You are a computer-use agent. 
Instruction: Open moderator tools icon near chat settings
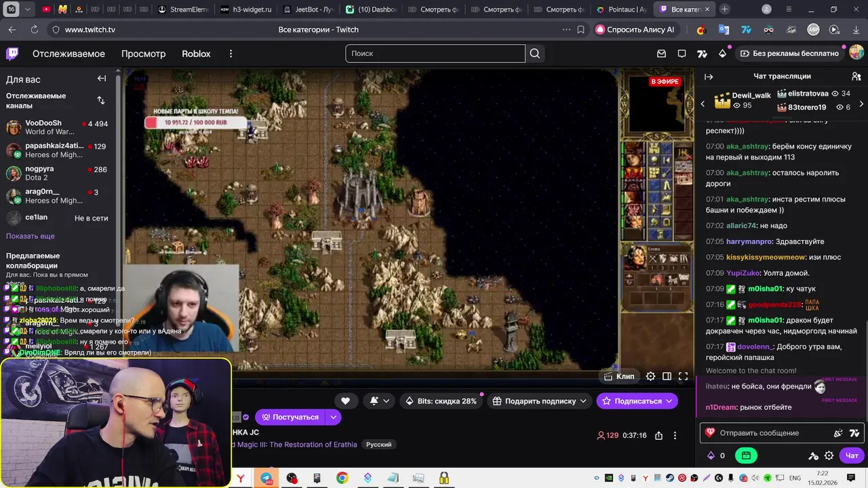click(x=814, y=456)
